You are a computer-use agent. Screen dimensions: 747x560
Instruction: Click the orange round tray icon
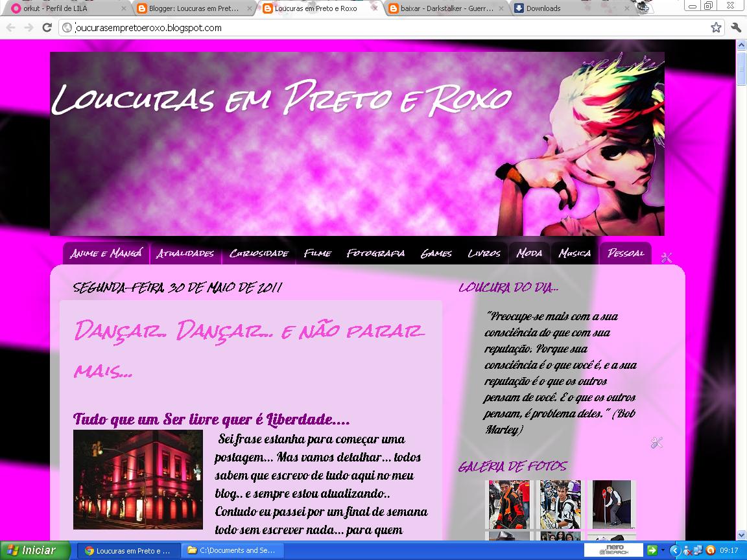click(710, 550)
